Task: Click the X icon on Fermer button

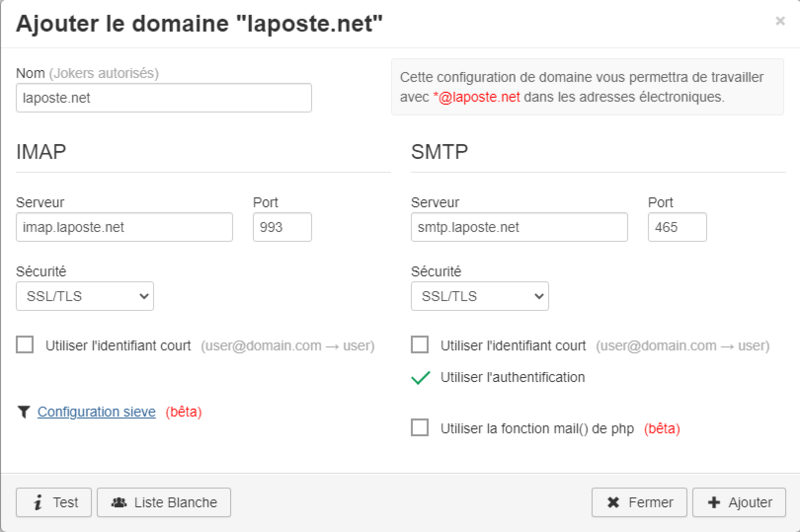Action: [612, 502]
